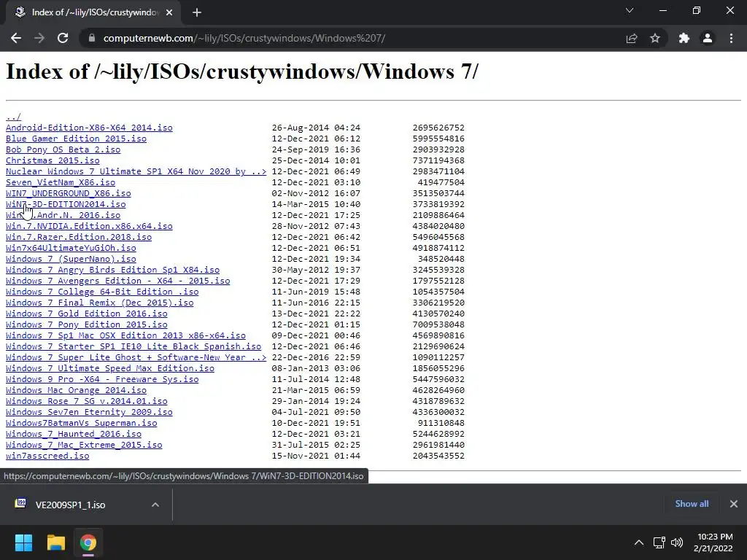This screenshot has height=560, width=747.
Task: Open the volume tray icon
Action: (676, 542)
